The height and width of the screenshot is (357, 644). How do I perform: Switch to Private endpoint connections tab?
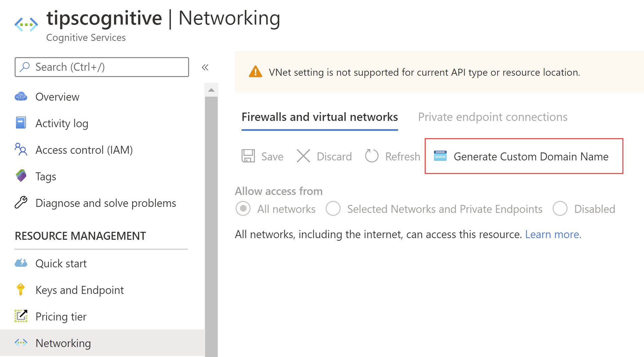pyautogui.click(x=492, y=117)
